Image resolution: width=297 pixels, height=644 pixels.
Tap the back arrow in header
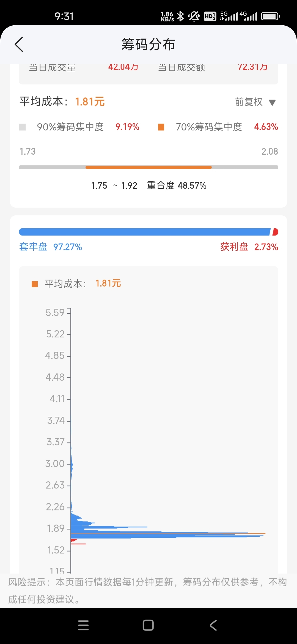(x=19, y=44)
